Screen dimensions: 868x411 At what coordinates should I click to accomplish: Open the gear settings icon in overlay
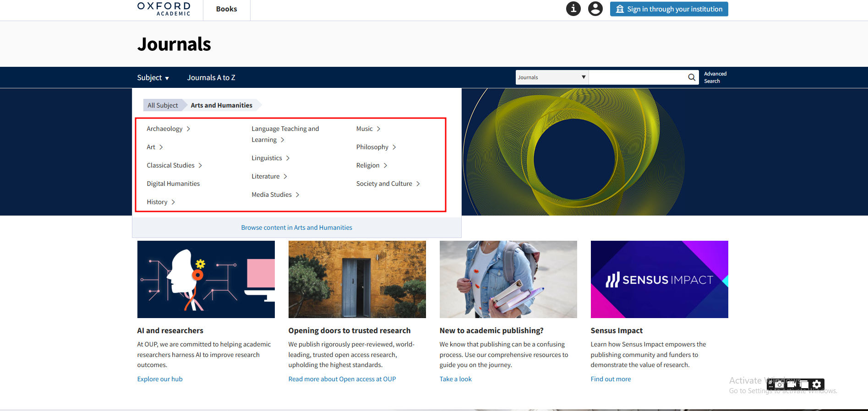[x=817, y=384]
